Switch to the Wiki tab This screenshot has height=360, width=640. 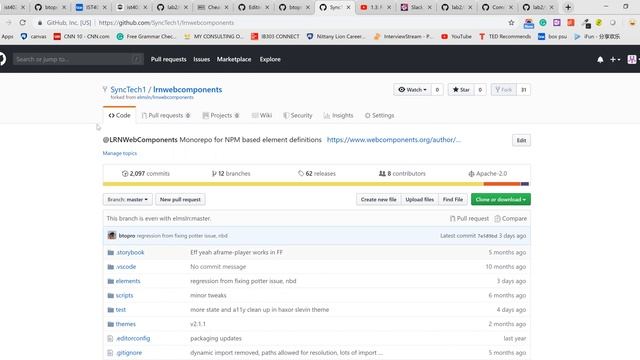(x=262, y=116)
